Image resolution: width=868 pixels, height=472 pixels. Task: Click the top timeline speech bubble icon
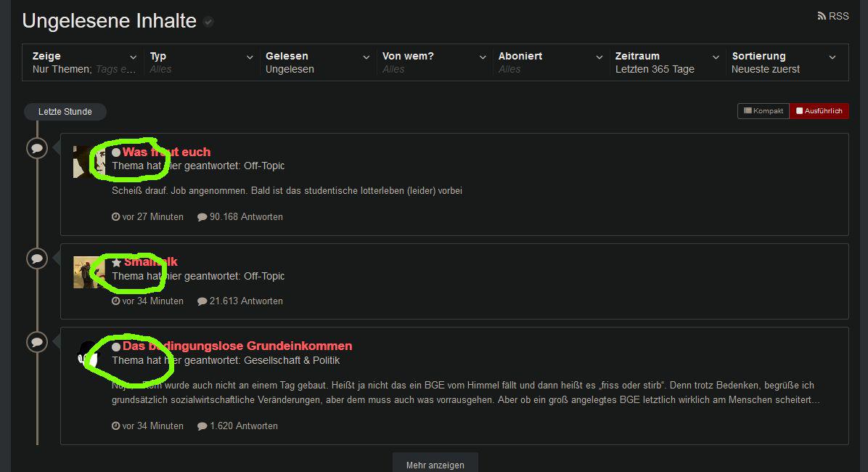37,148
